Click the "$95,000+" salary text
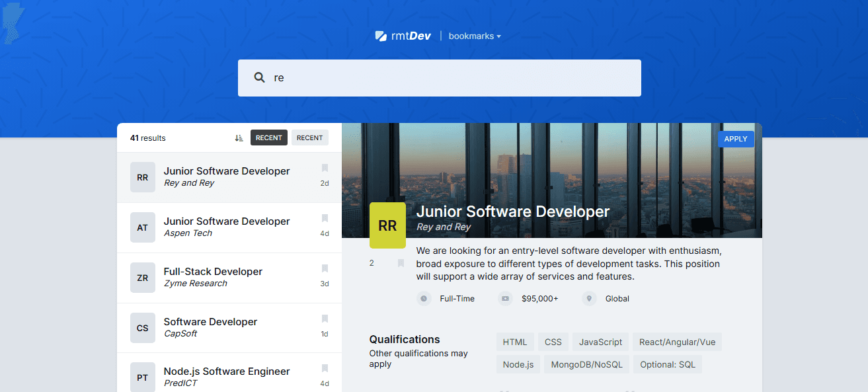Screen dimensions: 868x392 (540, 299)
